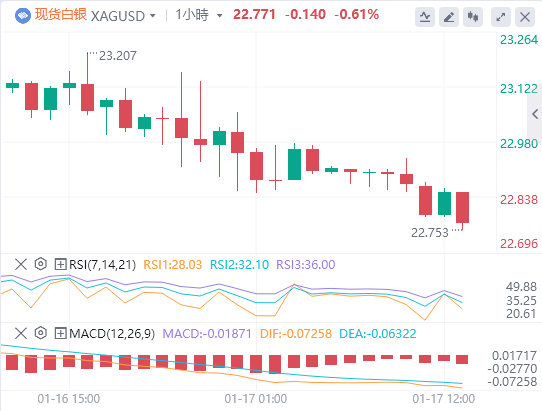This screenshot has height=411, width=542.
Task: Click the blue site logo icon
Action: [x=23, y=16]
